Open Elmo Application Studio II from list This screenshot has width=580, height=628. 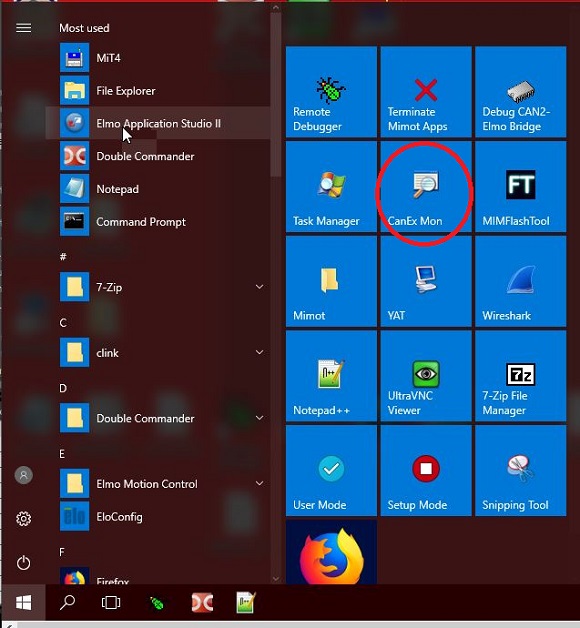pyautogui.click(x=158, y=123)
